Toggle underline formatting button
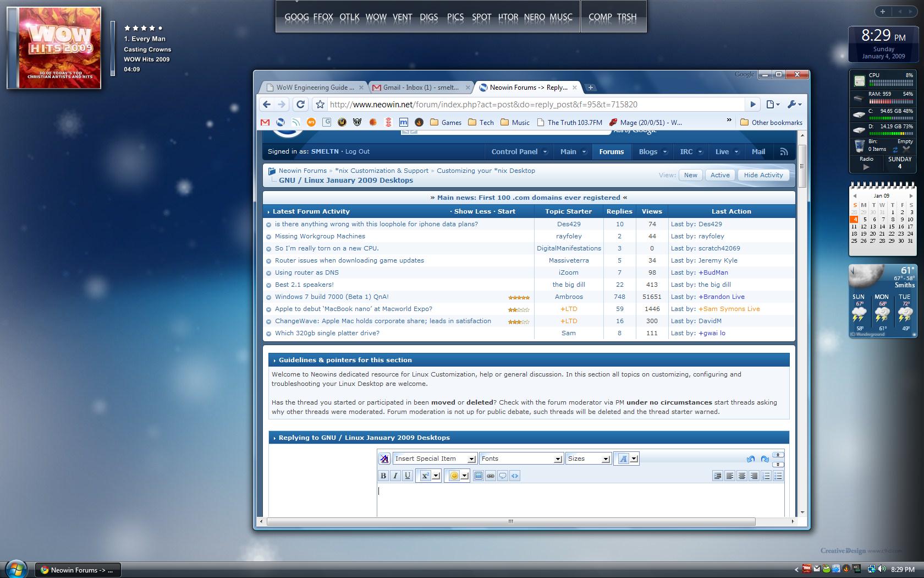This screenshot has width=924, height=578. tap(408, 476)
